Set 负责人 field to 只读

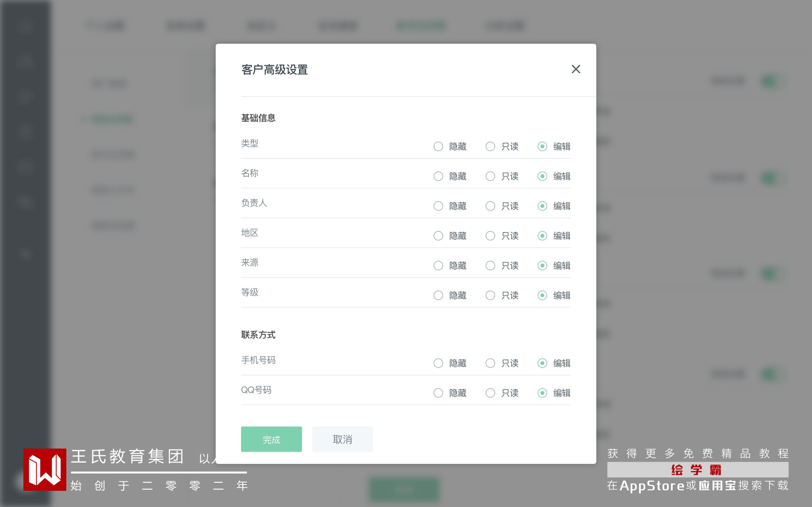(x=490, y=206)
